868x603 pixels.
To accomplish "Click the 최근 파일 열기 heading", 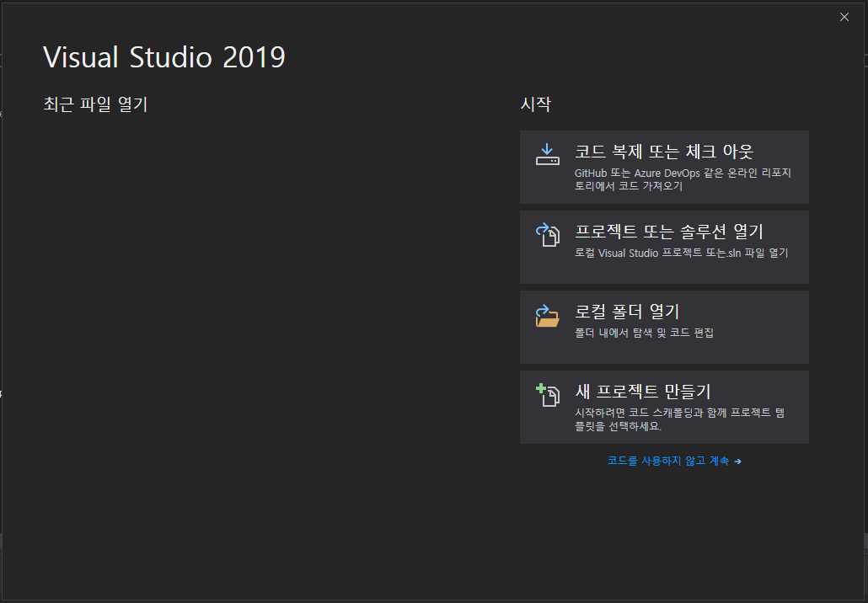I will point(95,104).
